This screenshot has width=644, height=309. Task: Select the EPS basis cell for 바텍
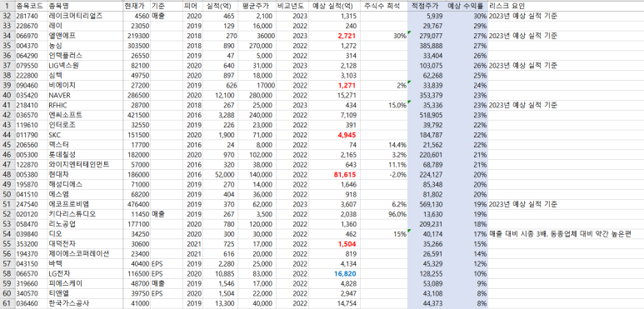167,263
